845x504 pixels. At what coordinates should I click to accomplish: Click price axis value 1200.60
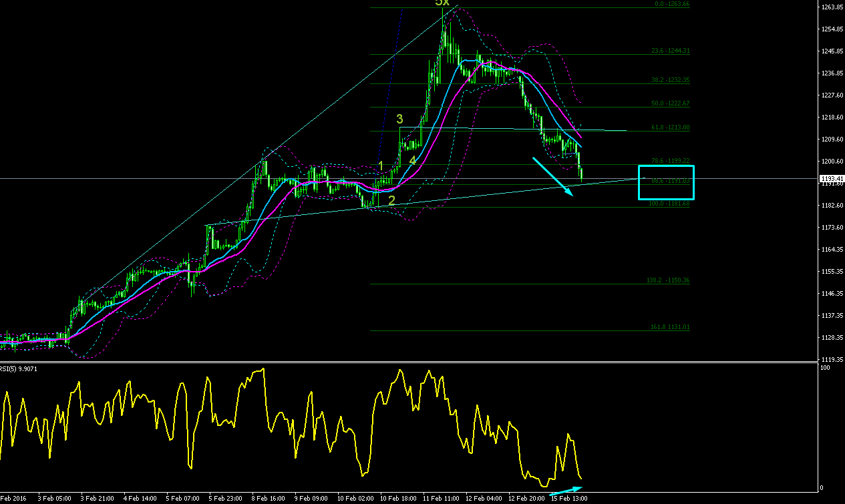point(832,162)
